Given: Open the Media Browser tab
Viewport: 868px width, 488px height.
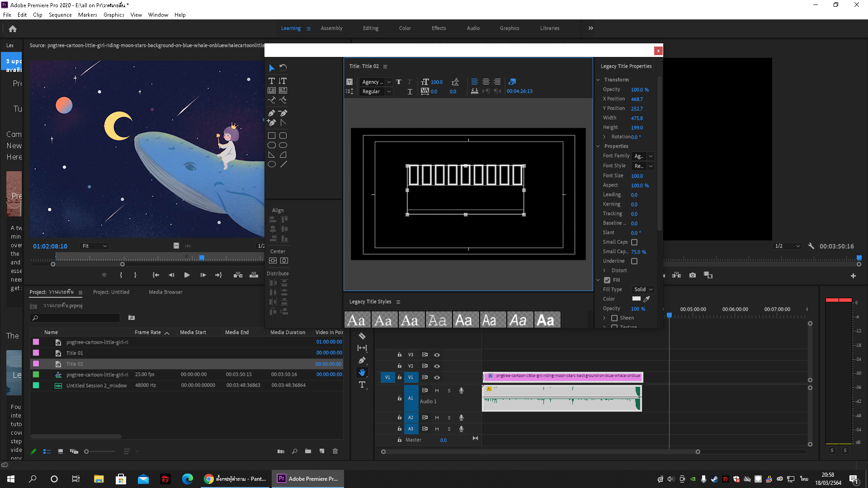Looking at the screenshot, I should point(165,292).
